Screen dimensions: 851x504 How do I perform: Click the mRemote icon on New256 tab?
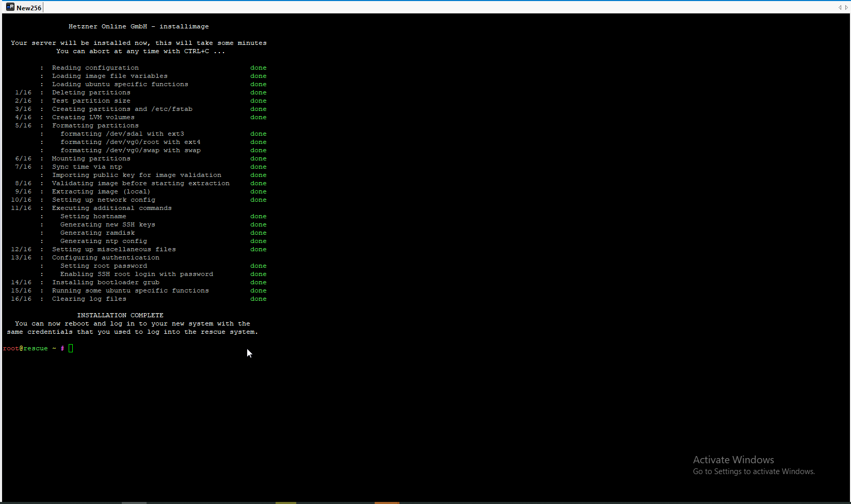coord(10,7)
